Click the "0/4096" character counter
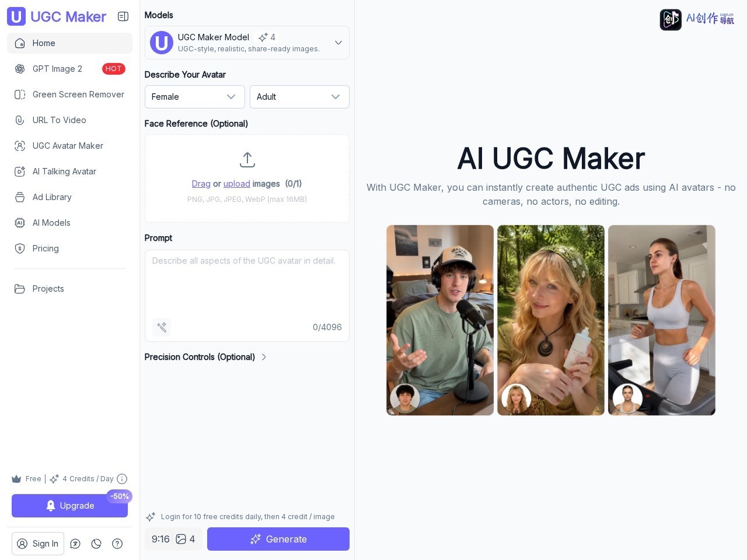Image resolution: width=747 pixels, height=560 pixels. click(327, 327)
